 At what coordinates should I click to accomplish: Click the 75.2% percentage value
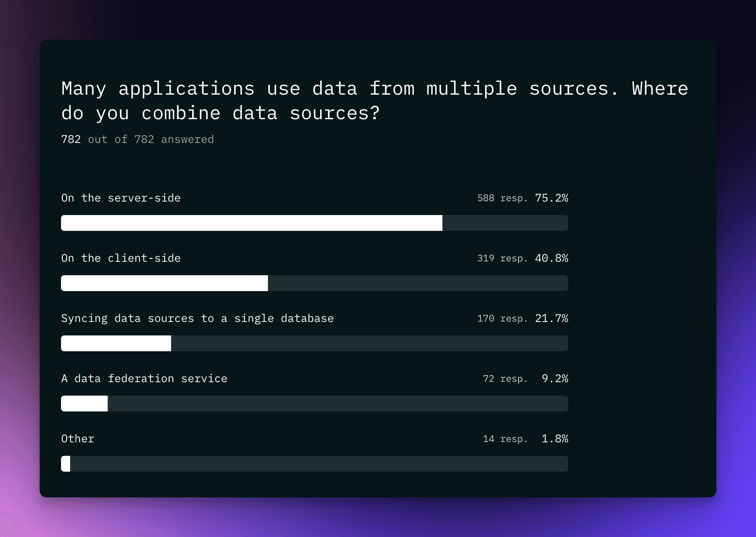(552, 198)
